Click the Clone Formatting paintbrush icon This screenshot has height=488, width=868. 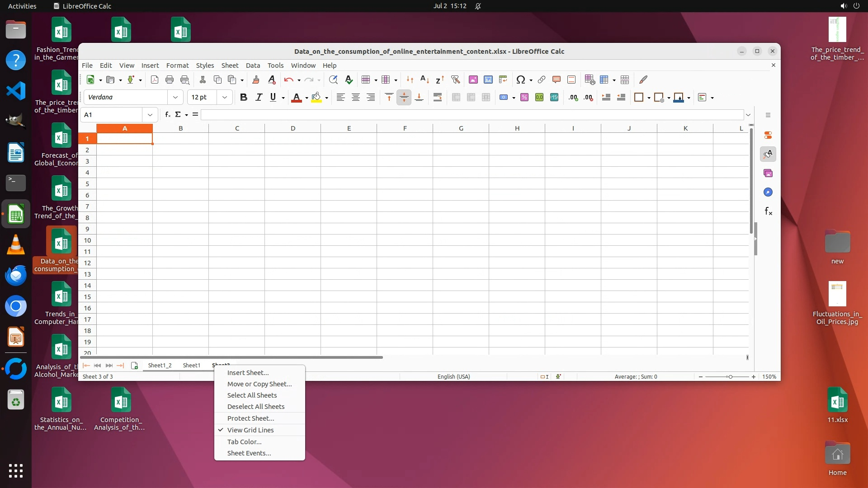click(x=256, y=80)
